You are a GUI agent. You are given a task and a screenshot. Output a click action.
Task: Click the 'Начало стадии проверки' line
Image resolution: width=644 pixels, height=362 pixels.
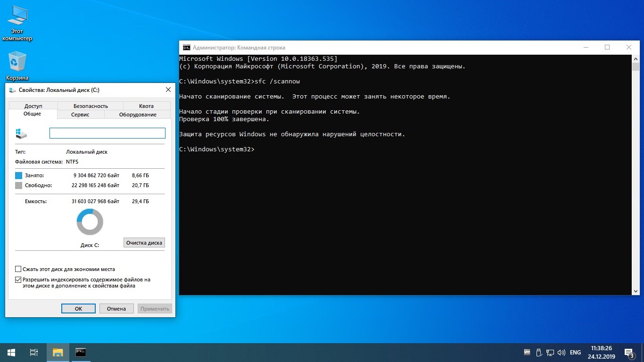pos(270,112)
